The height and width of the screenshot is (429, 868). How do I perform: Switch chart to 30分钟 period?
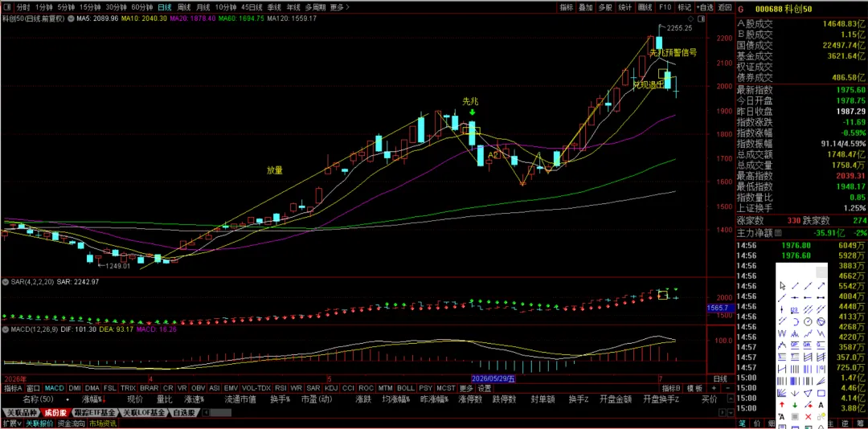click(116, 7)
